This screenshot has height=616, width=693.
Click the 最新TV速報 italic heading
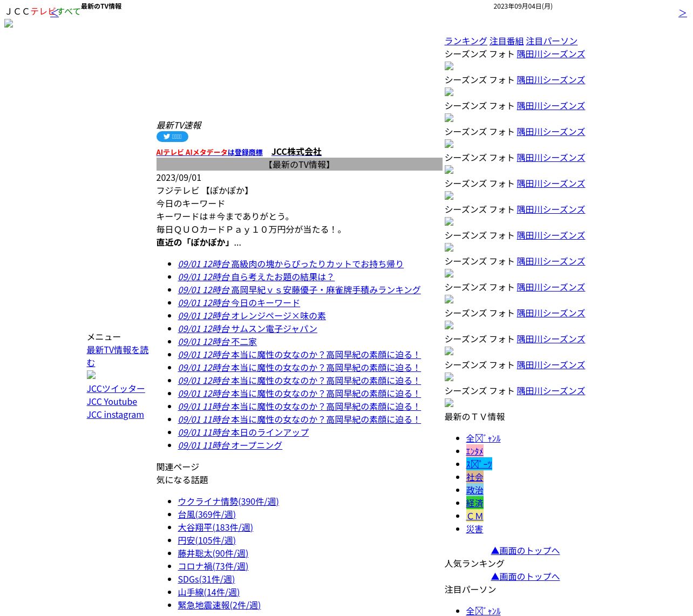coord(179,125)
